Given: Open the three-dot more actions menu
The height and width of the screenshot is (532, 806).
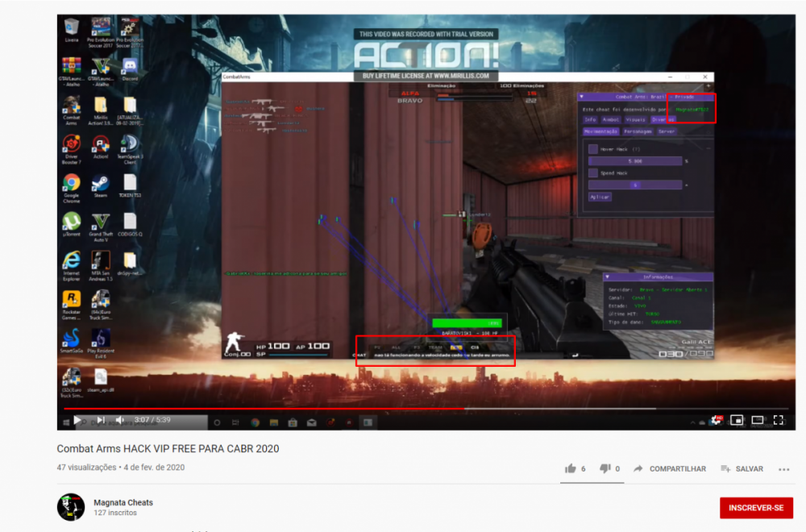Looking at the screenshot, I should pos(784,469).
